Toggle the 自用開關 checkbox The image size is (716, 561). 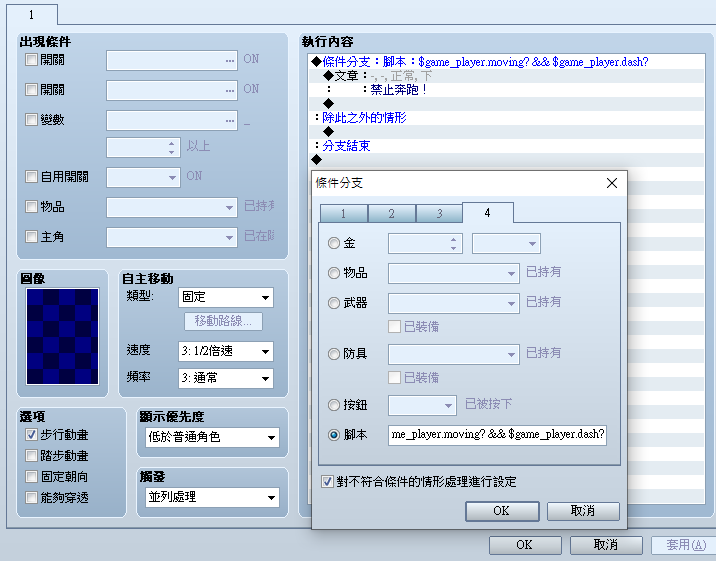tap(31, 177)
